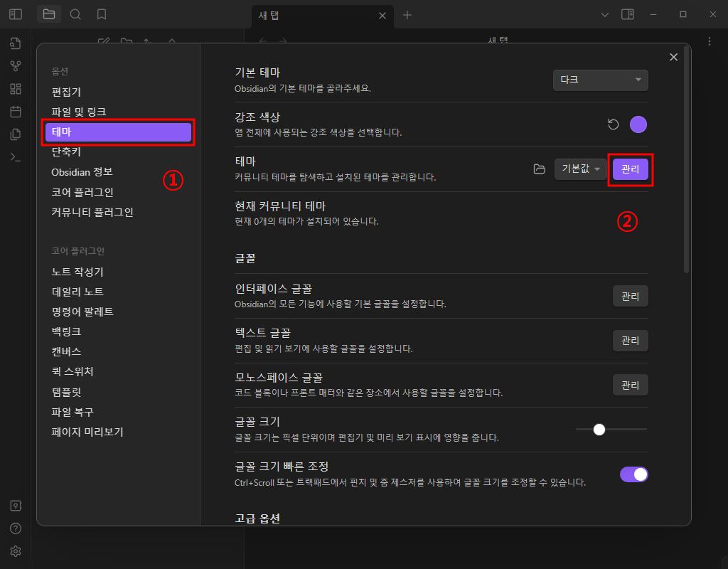Toggle the right sidebar icon
This screenshot has height=569, width=728.
point(628,14)
